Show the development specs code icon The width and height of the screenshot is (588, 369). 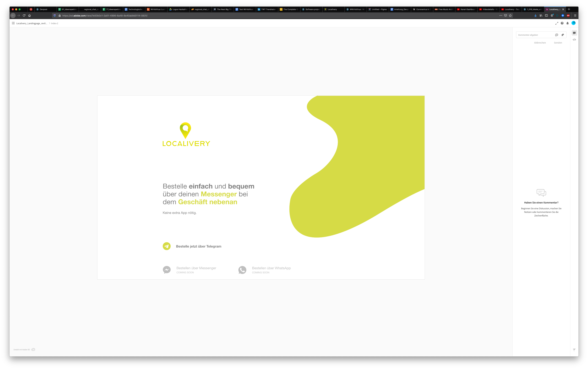point(574,39)
